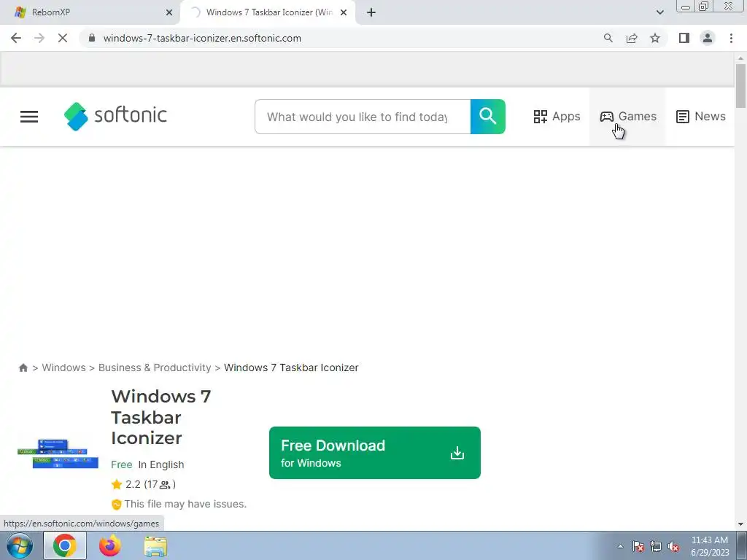Close the Windows 7 Taskbar Iconizer tab
This screenshot has width=747, height=560.
tap(344, 12)
